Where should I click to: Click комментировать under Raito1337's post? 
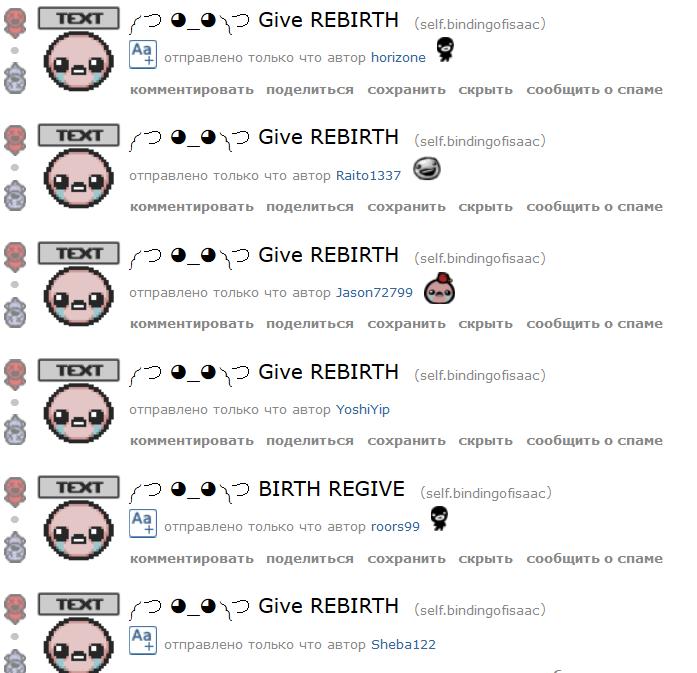coord(192,207)
